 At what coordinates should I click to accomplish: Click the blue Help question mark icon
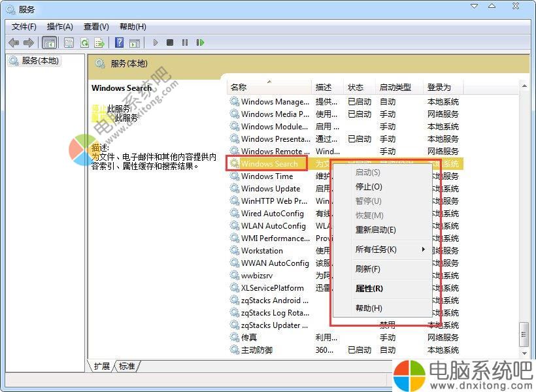[x=119, y=42]
